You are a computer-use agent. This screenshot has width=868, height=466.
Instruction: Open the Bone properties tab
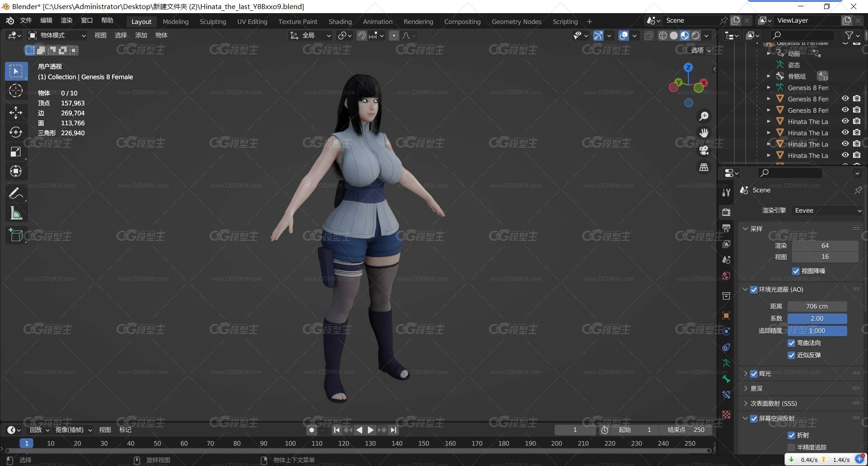pyautogui.click(x=726, y=379)
